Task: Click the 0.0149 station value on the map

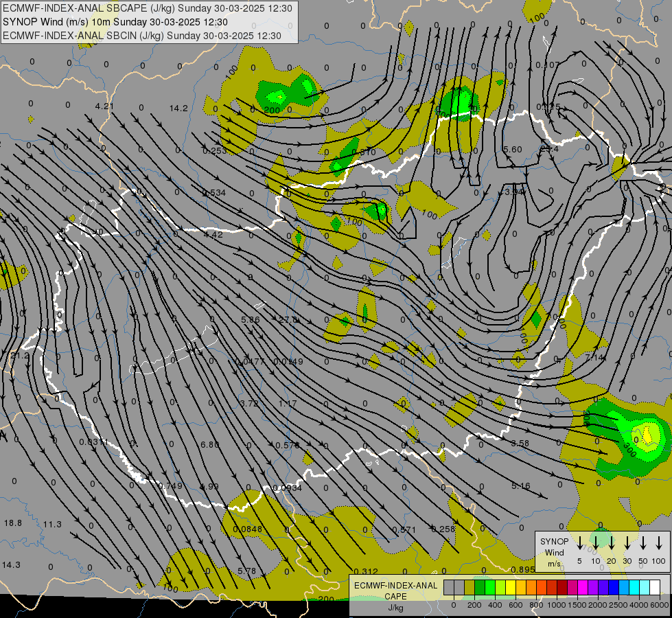Action: pos(288,362)
